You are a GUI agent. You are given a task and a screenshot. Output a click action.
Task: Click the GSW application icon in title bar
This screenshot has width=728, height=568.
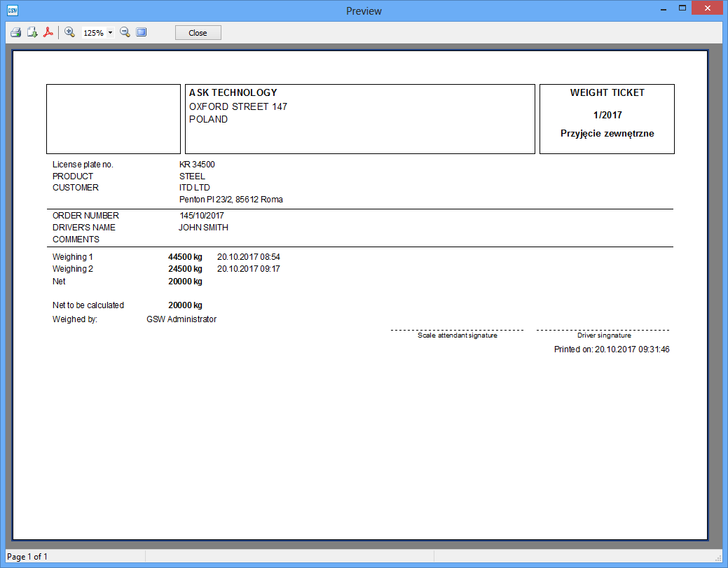pos(12,11)
